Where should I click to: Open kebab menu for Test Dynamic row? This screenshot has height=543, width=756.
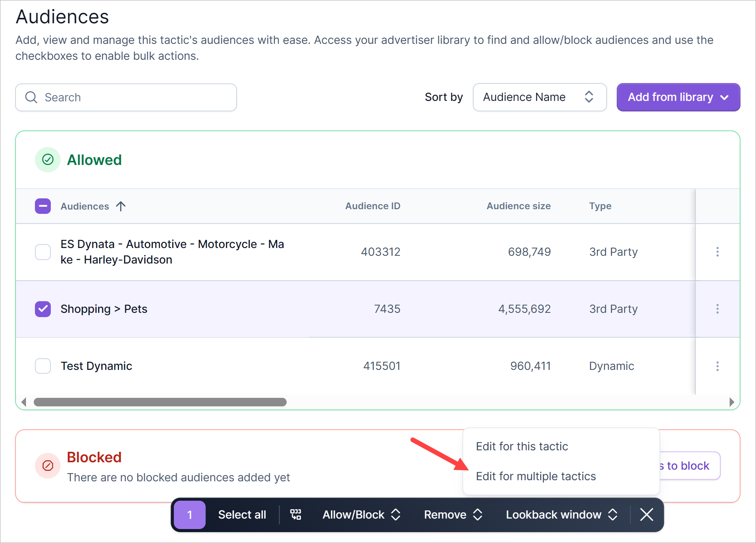(x=717, y=366)
